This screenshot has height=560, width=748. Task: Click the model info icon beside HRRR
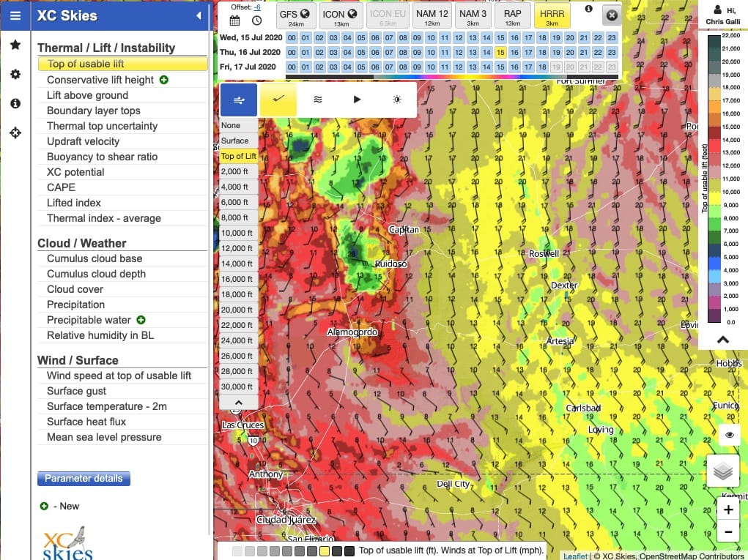[x=589, y=9]
